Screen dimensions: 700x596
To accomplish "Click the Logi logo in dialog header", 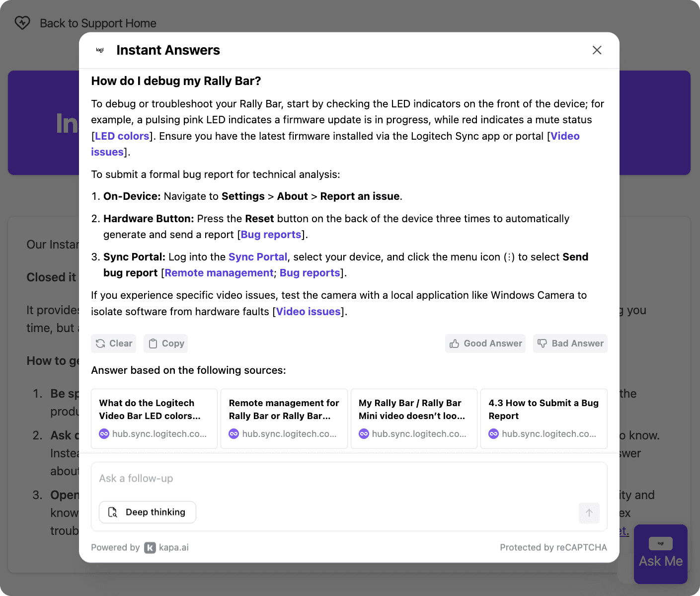I will point(100,50).
